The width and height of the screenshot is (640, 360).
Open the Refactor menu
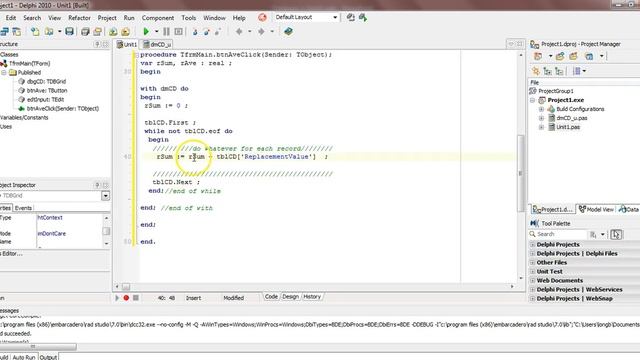click(x=79, y=18)
